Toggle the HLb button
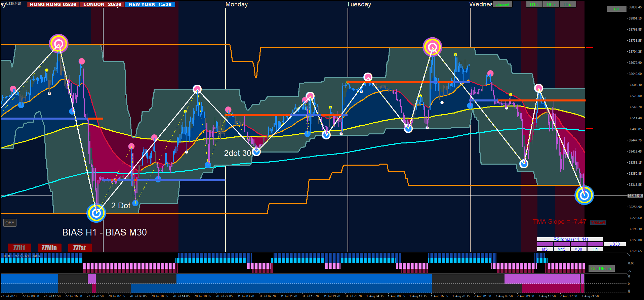Viewport: 644px width, 300px height. [x=551, y=4]
